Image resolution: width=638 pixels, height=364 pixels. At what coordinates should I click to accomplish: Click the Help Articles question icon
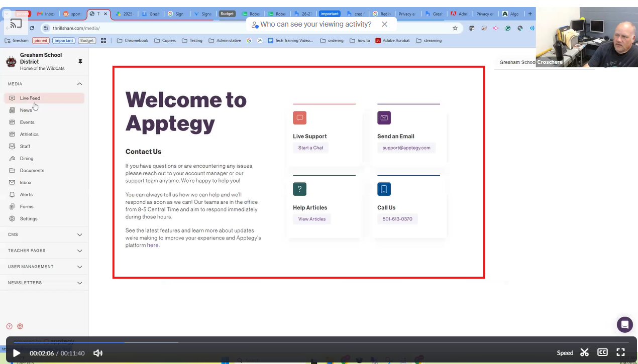click(299, 189)
